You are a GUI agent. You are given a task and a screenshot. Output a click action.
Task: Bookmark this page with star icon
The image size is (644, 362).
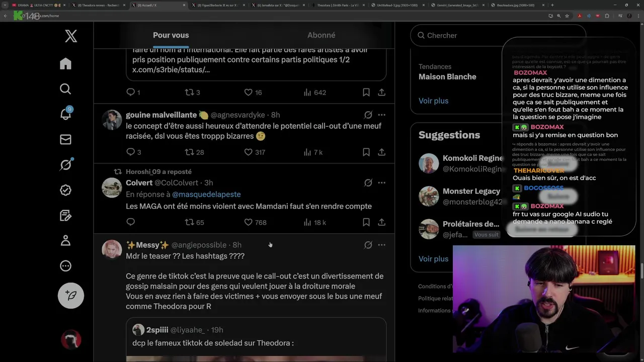(x=567, y=16)
